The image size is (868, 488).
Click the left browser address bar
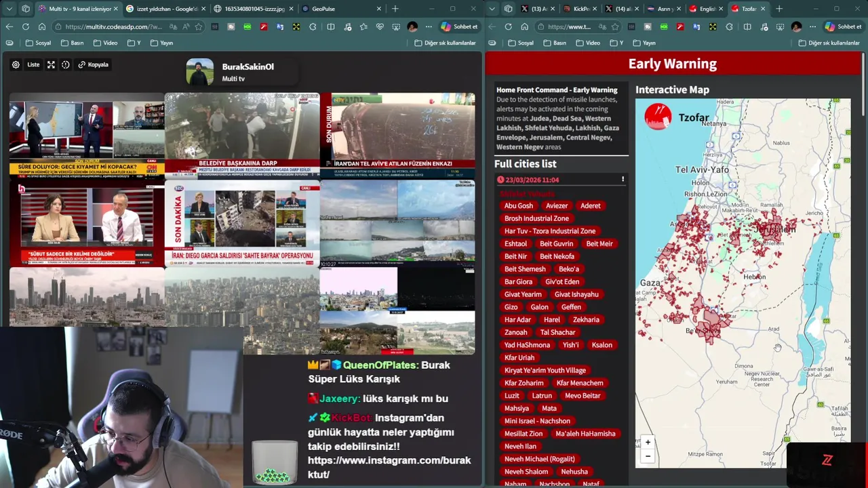tap(129, 26)
